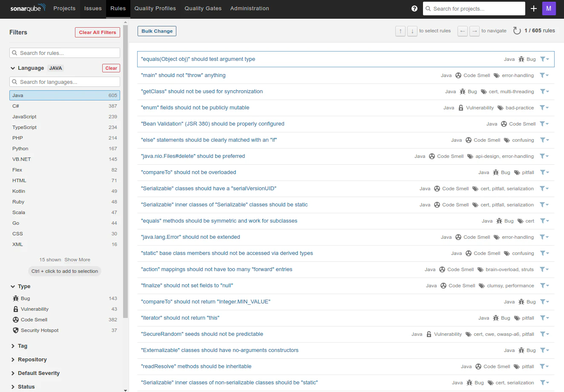The height and width of the screenshot is (392, 564).
Task: Filter rules by HTML language
Action: (x=65, y=180)
